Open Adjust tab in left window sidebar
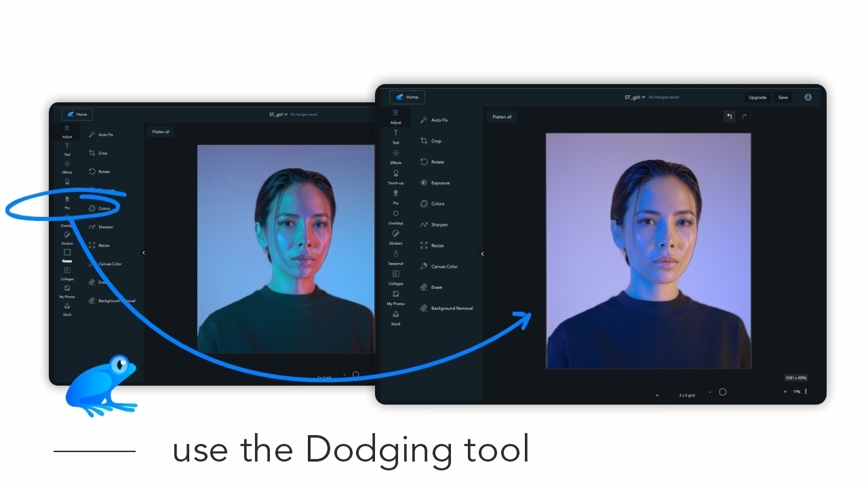The image size is (868, 488). 67,131
